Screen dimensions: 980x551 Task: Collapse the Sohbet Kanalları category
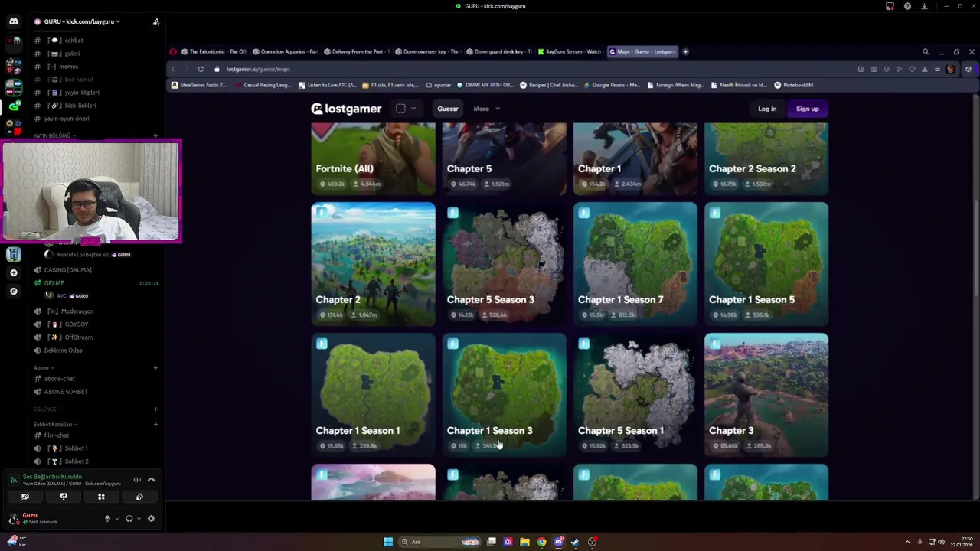coord(55,424)
